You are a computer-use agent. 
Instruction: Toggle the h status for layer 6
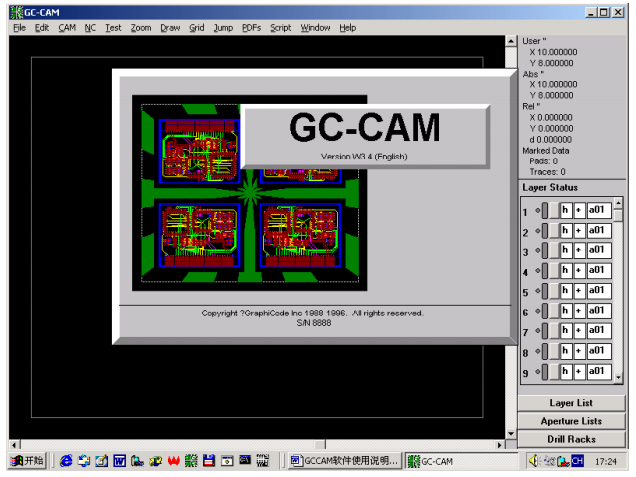565,311
